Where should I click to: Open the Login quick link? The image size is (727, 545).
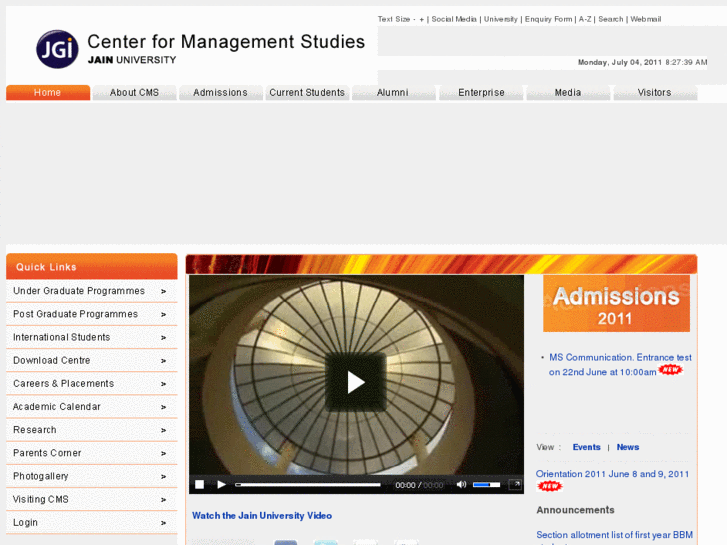click(x=92, y=522)
